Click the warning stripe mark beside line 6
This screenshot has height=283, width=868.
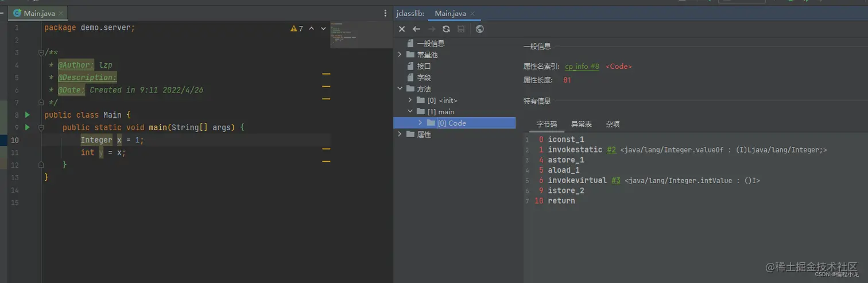pyautogui.click(x=326, y=87)
